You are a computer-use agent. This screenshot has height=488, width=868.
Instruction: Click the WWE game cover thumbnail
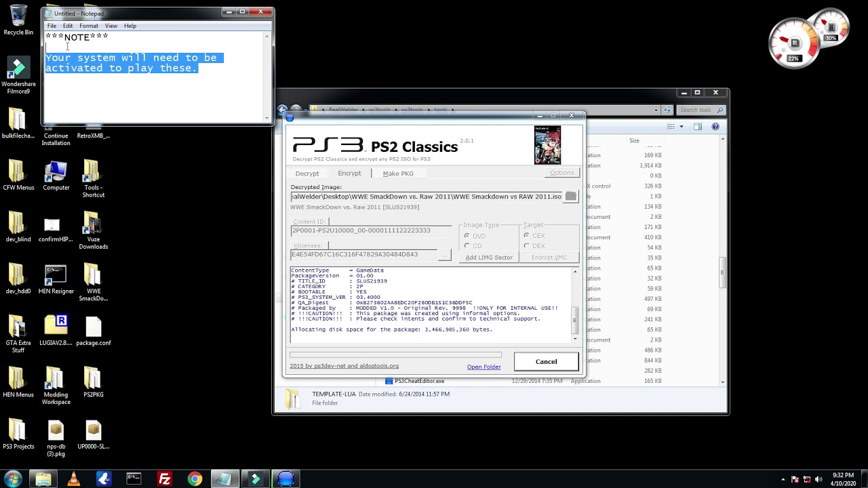(547, 145)
